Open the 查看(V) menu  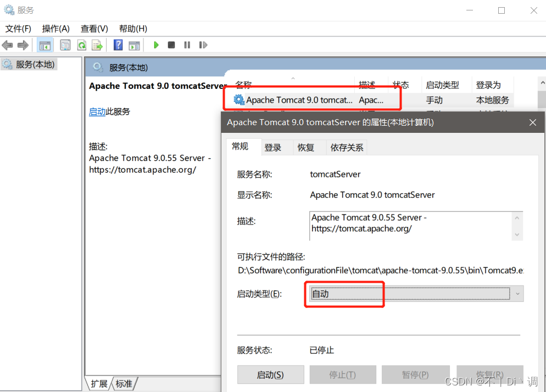pyautogui.click(x=94, y=29)
